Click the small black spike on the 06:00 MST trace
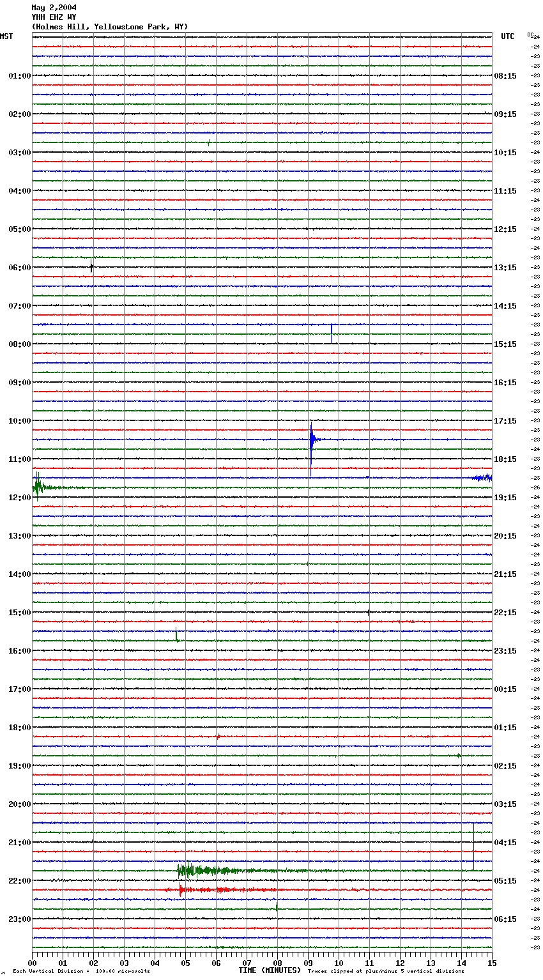 (x=92, y=267)
